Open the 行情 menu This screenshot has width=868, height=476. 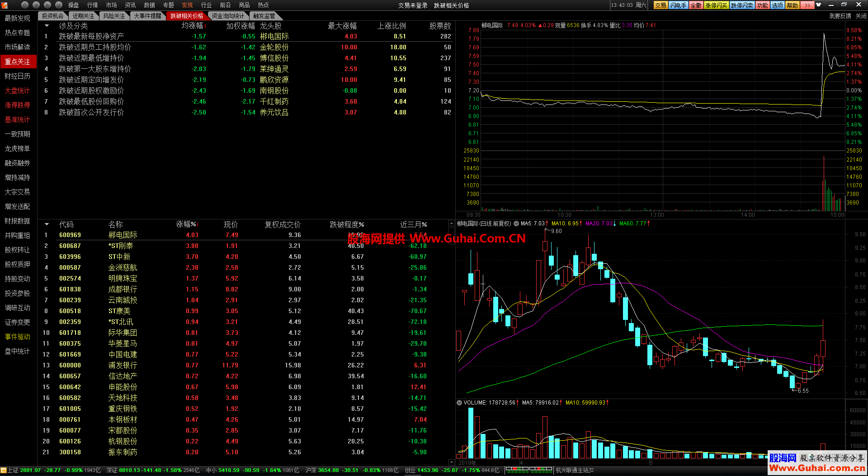point(92,5)
